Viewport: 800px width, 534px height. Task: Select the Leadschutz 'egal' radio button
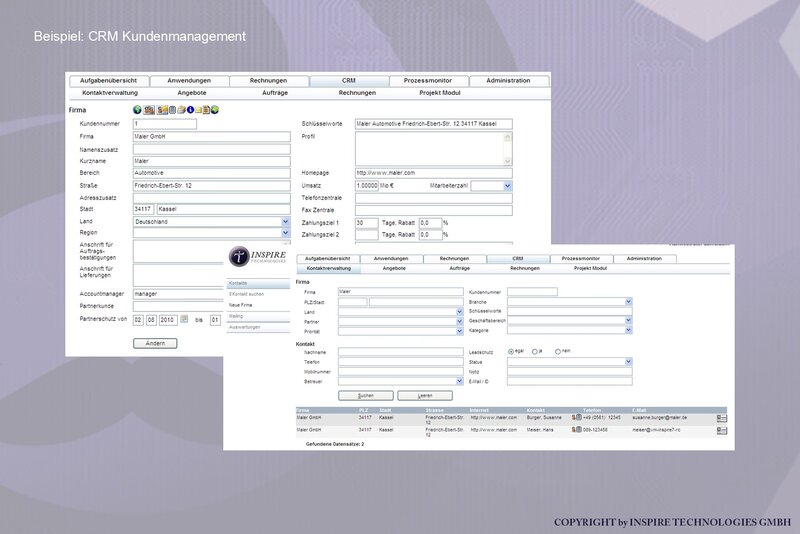tap(511, 352)
